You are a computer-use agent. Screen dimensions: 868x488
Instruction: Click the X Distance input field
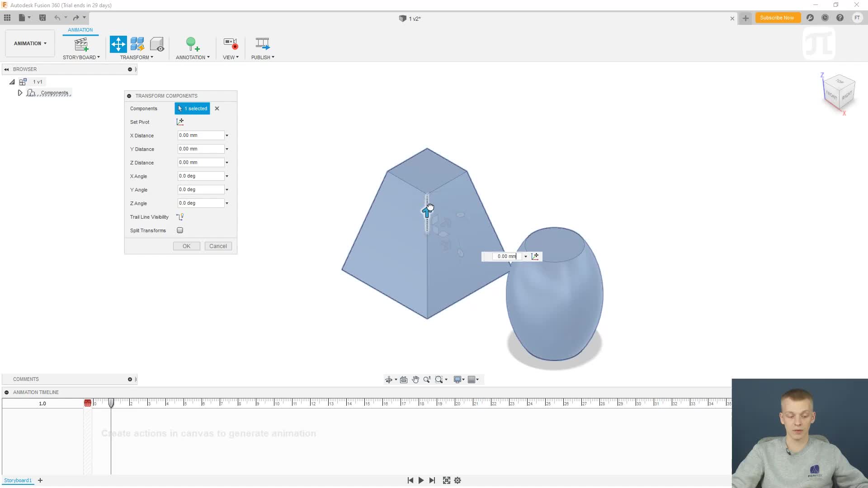(x=201, y=135)
